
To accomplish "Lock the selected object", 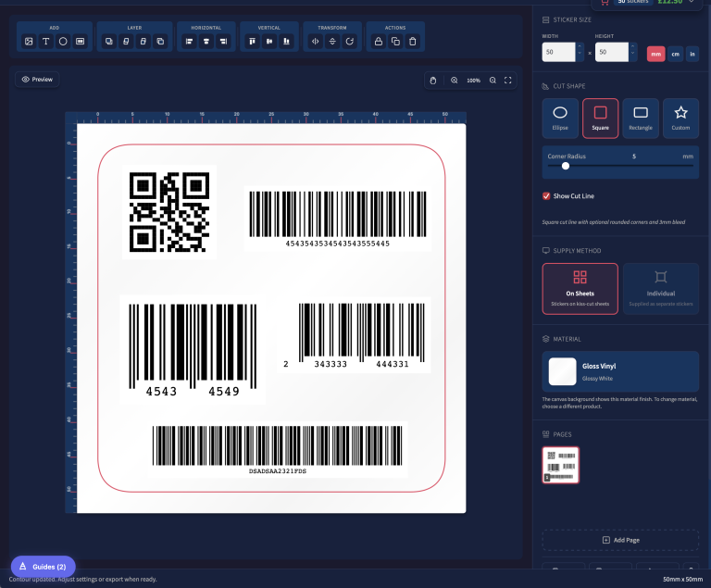I will click(378, 42).
